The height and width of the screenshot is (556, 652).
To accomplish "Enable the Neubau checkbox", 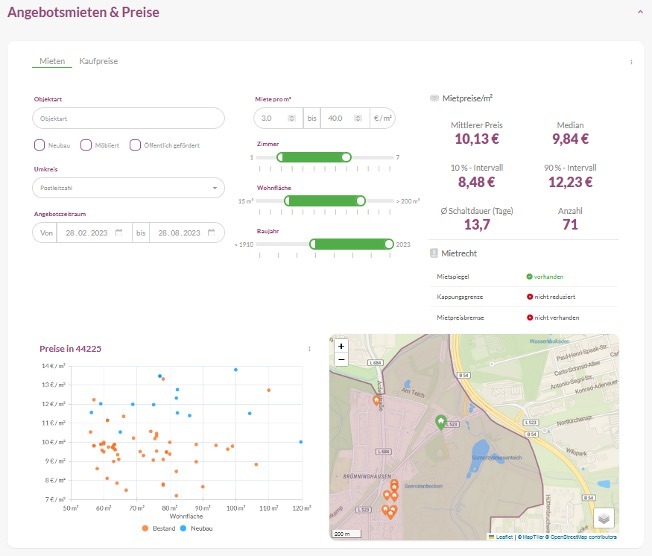I will tap(40, 145).
